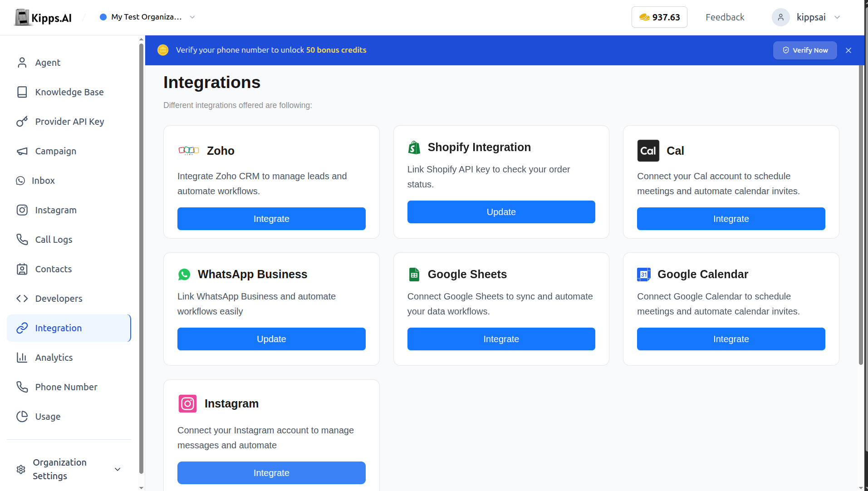Click the sidebar vertical scrollbar
This screenshot has width=868, height=491.
point(141,259)
